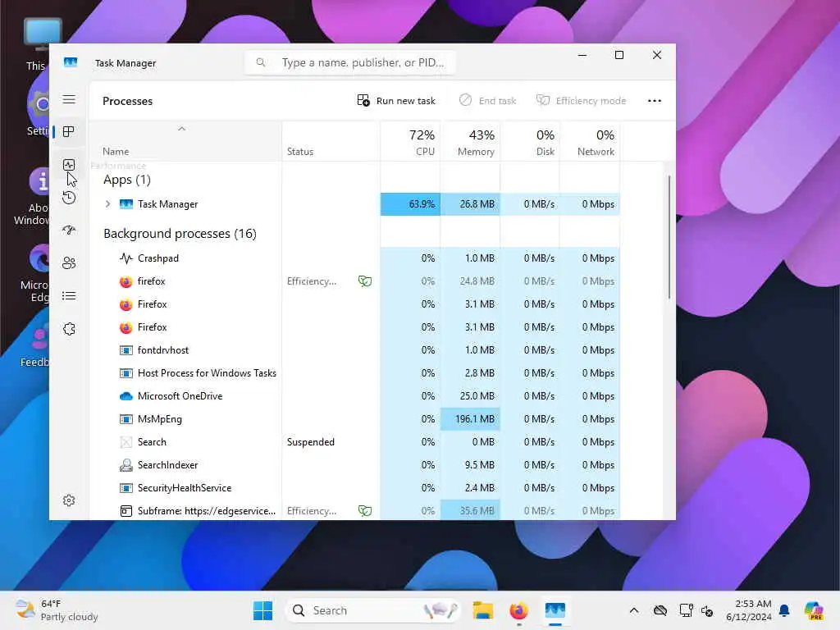This screenshot has width=840, height=630.
Task: Open File Explorer from the taskbar
Action: coord(482,610)
